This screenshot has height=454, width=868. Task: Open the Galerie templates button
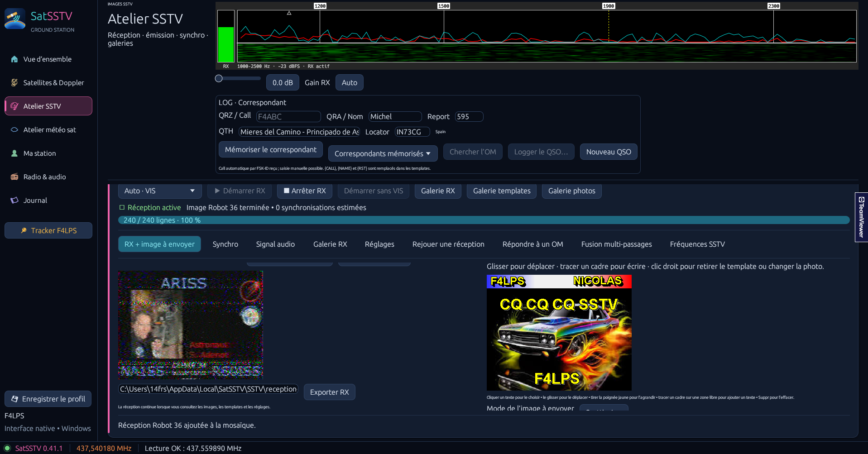pyautogui.click(x=502, y=191)
